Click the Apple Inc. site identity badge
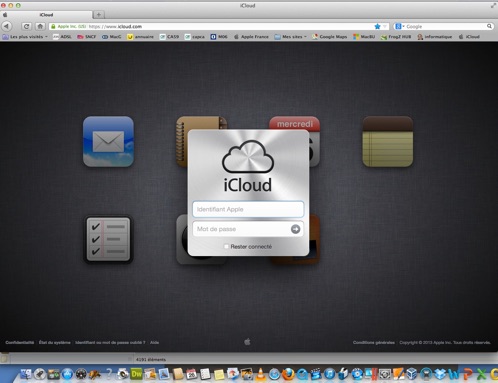The image size is (498, 383). [69, 26]
